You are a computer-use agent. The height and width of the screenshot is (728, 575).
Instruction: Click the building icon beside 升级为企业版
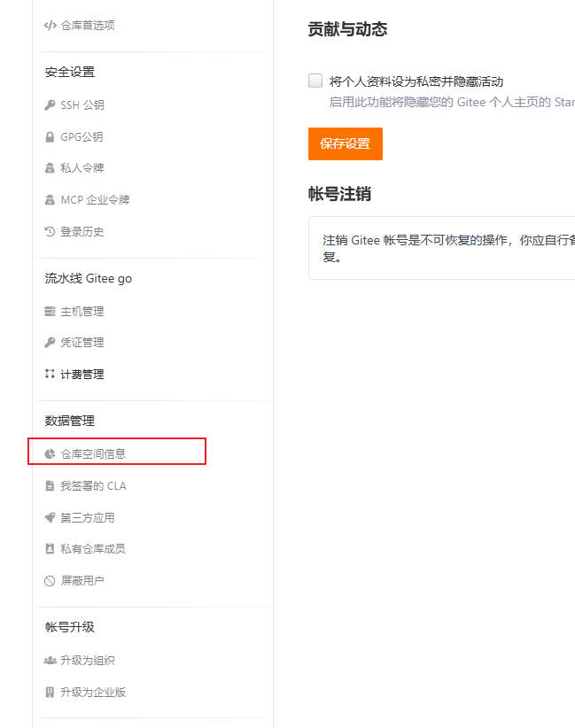tap(50, 693)
